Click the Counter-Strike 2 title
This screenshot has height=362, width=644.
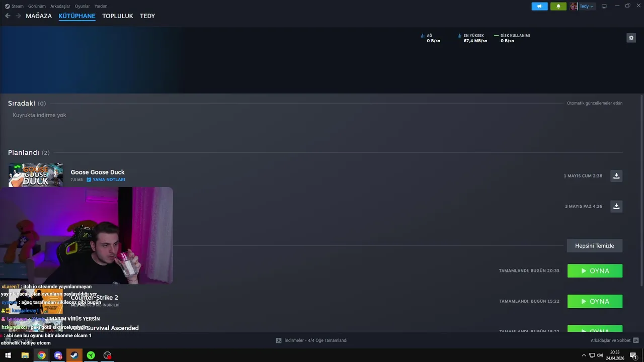coord(95,298)
